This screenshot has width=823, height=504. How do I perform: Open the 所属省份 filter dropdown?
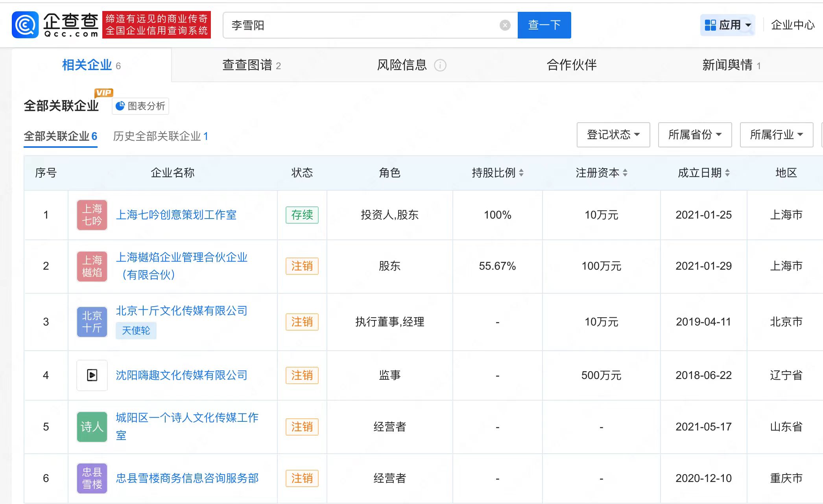[x=695, y=134]
